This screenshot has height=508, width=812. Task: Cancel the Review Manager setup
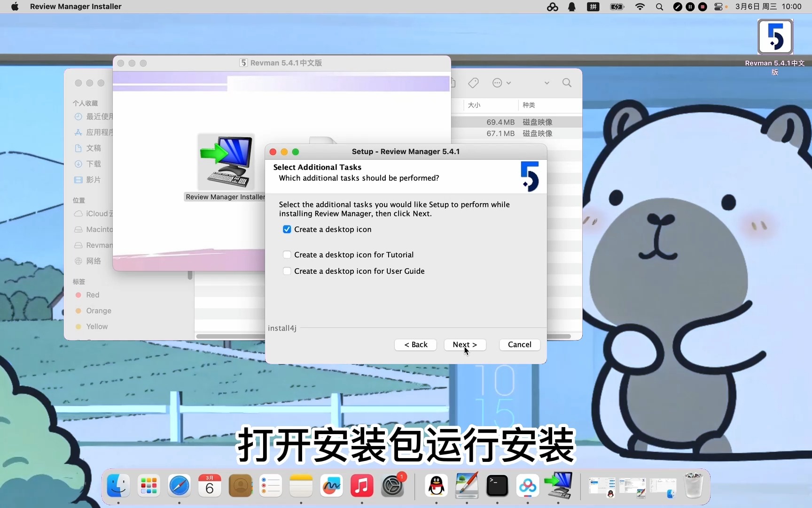pyautogui.click(x=519, y=344)
